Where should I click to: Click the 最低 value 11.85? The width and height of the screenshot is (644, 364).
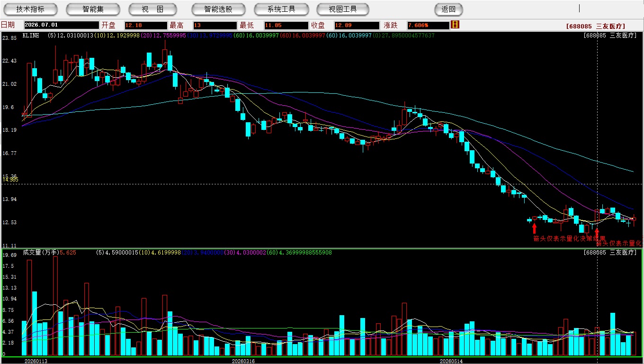tap(286, 25)
